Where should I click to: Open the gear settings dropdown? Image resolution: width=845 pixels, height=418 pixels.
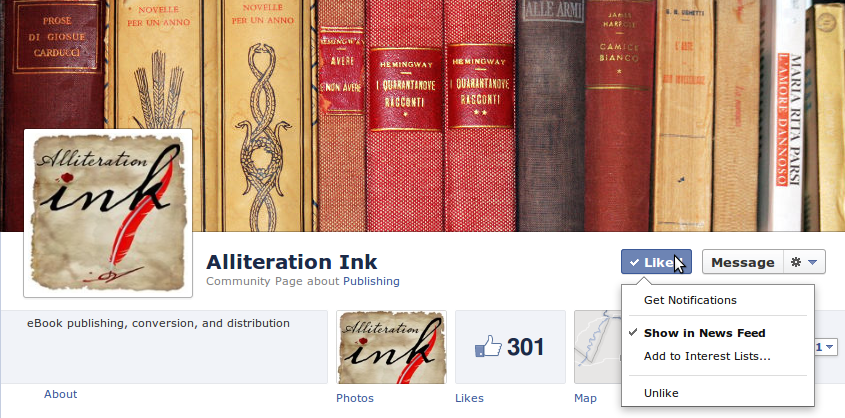804,262
